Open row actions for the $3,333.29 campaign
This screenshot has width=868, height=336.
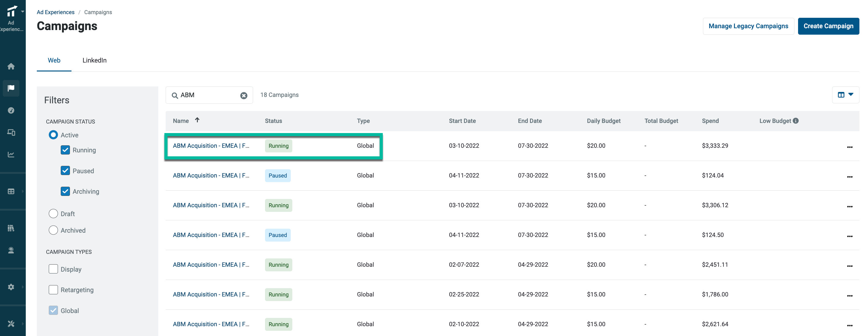point(850,147)
